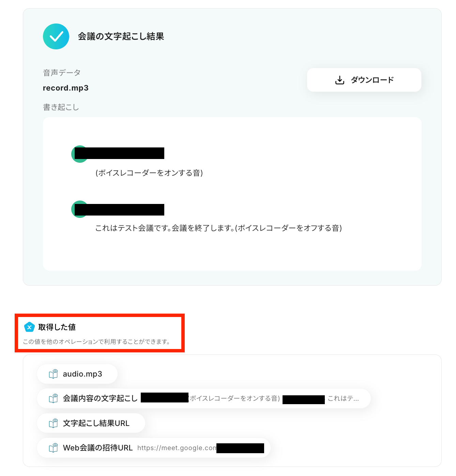Select the 文字起こし結果URL value chip
This screenshot has height=476, width=456.
(91, 423)
